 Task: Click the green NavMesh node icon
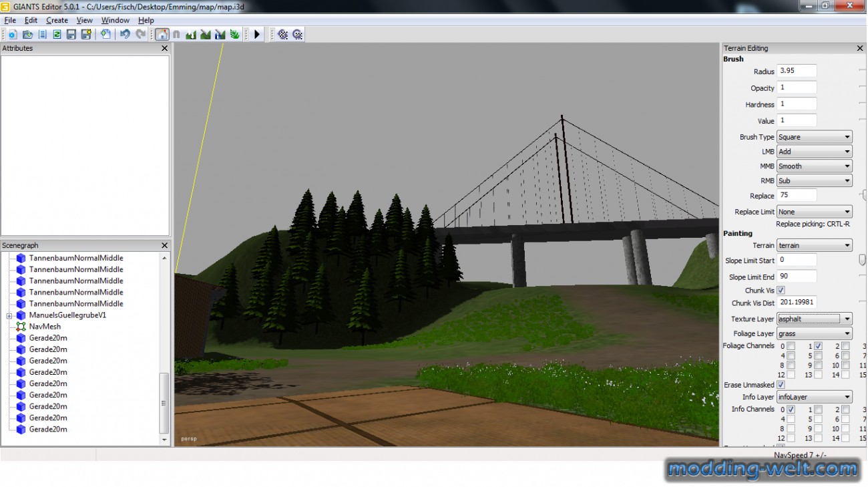coord(21,327)
